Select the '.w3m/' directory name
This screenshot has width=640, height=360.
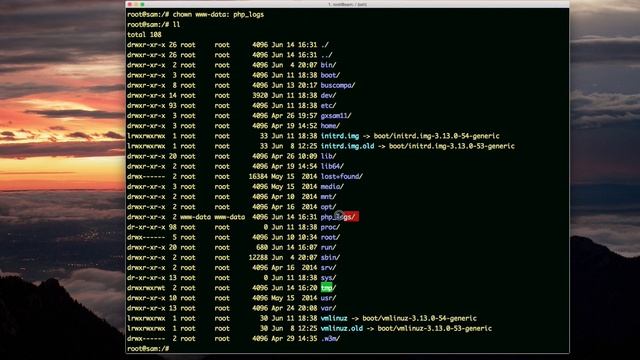(330, 338)
